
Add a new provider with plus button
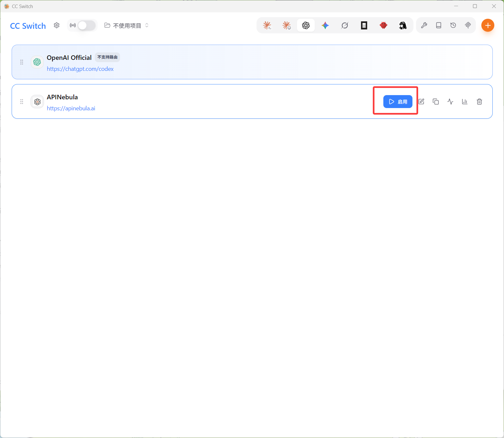(488, 25)
